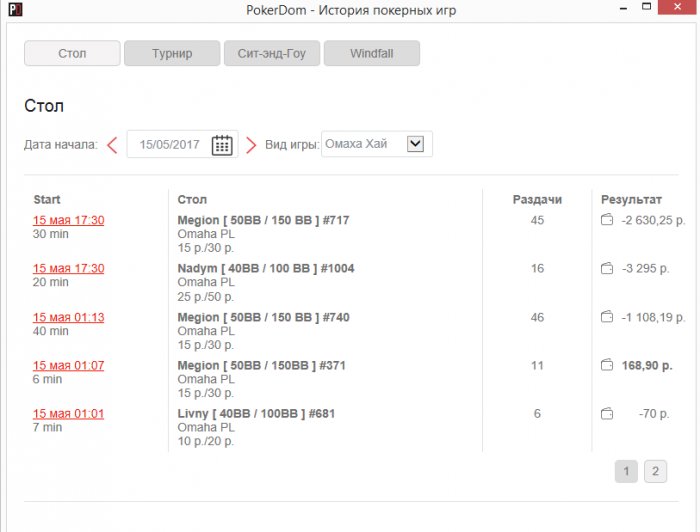Viewport: 700px width, 532px height.
Task: Click stakes 10 р./20 р.
Action: click(x=206, y=441)
